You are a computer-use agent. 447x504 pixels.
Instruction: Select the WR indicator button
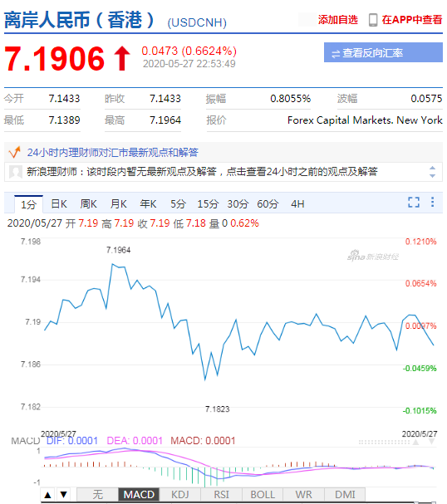point(303,495)
